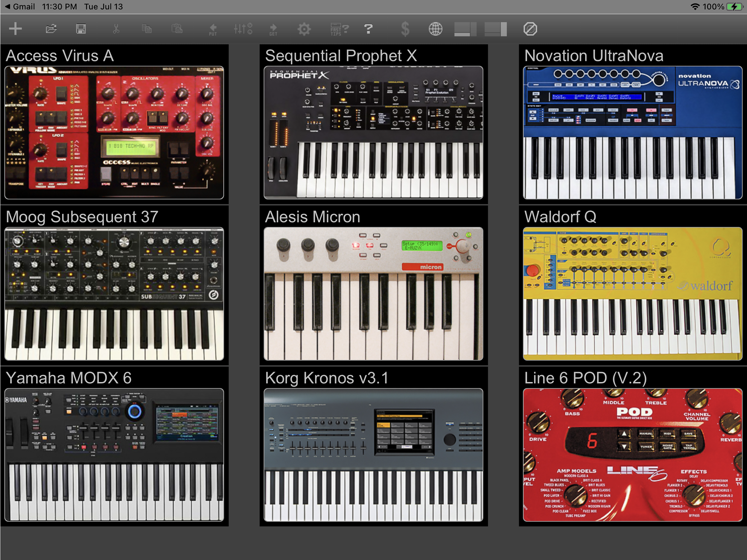747x560 pixels.
Task: Select the 'Alesis Micron' title text
Action: click(x=313, y=217)
